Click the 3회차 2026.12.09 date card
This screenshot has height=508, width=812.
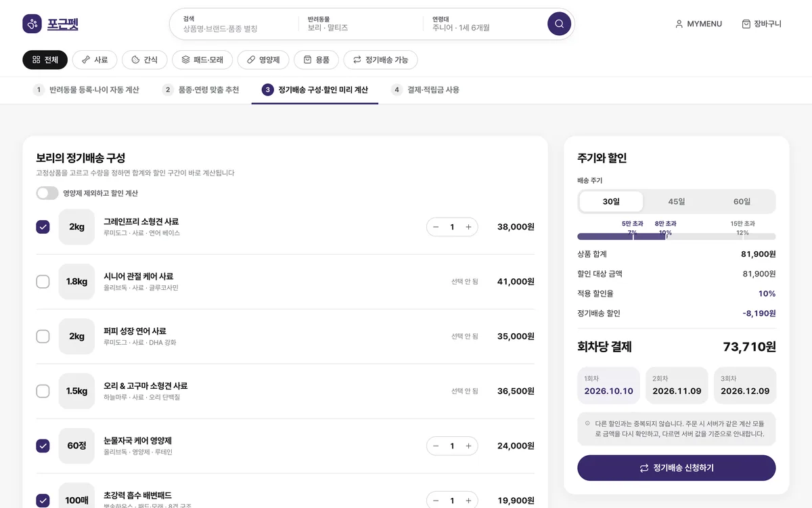[745, 385]
